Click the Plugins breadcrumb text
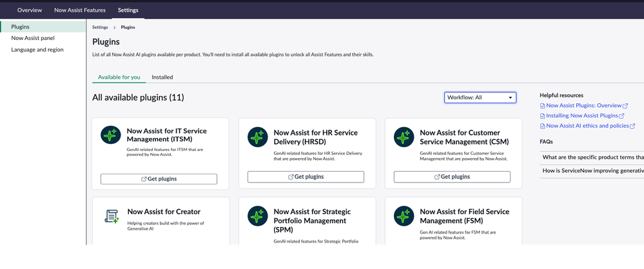 pyautogui.click(x=128, y=28)
